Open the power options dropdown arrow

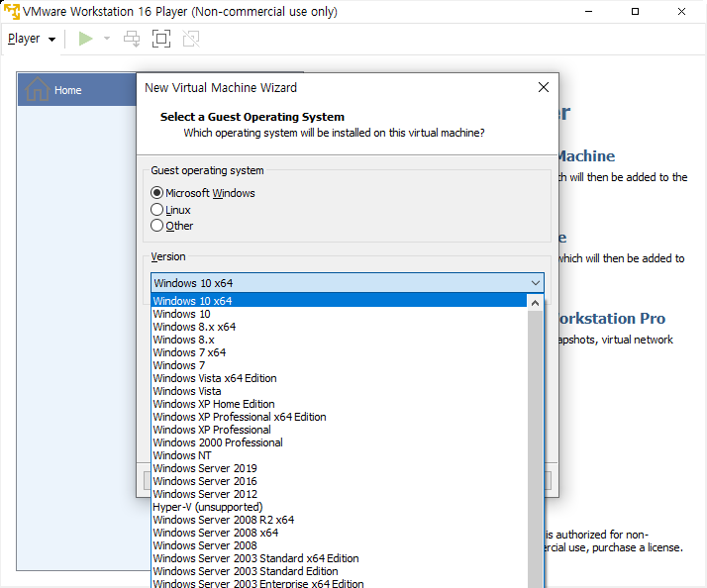tap(107, 39)
